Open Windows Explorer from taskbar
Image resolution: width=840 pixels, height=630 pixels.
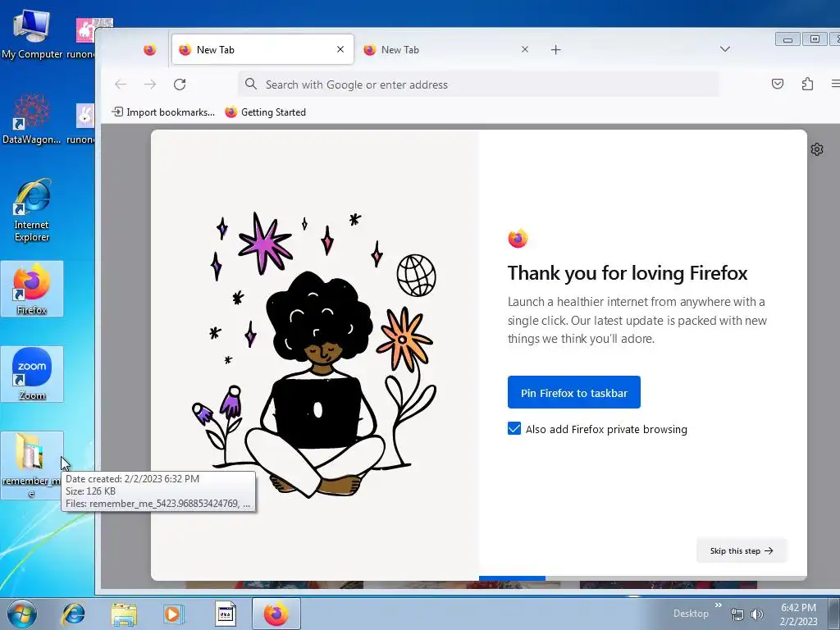tap(124, 614)
